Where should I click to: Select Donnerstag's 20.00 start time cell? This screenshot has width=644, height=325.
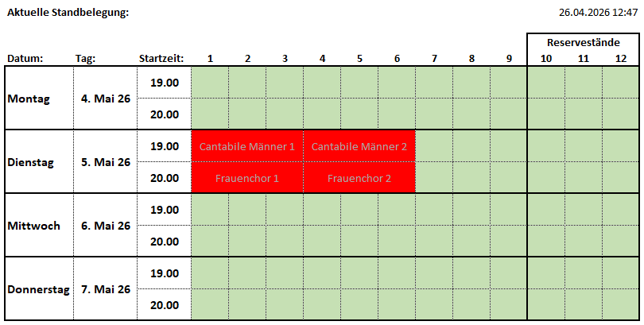click(165, 305)
